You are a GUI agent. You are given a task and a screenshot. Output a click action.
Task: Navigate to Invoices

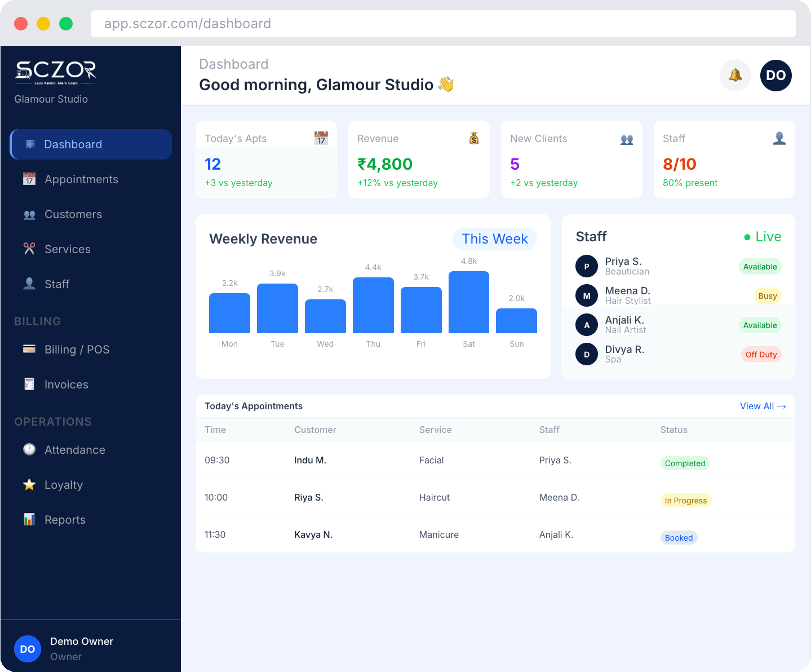coord(91,384)
